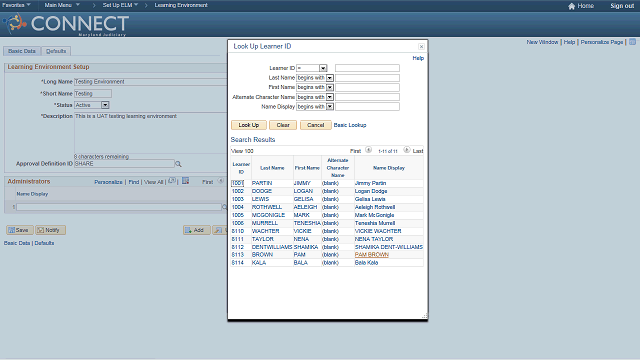This screenshot has height=360, width=640.
Task: Click the Clear button
Action: coord(283,125)
